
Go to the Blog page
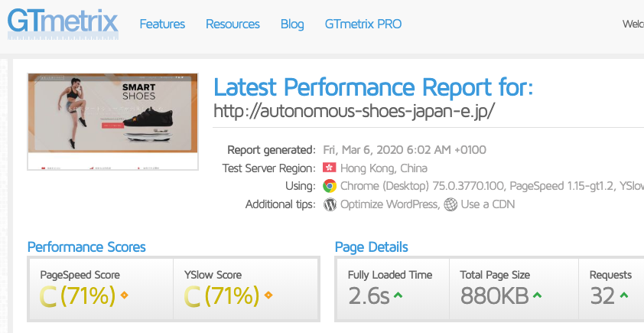(x=292, y=24)
